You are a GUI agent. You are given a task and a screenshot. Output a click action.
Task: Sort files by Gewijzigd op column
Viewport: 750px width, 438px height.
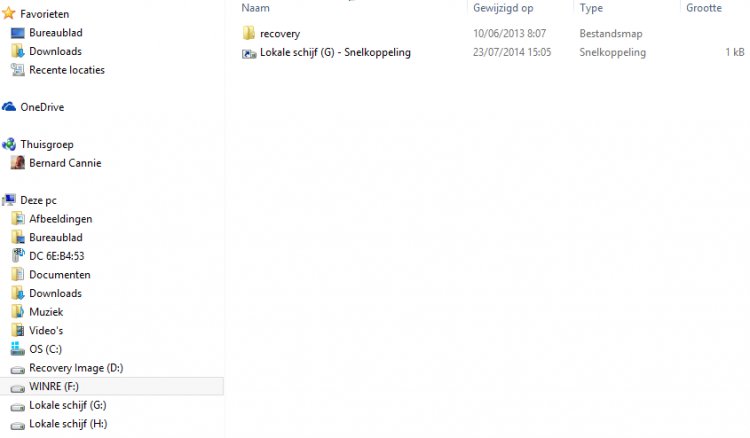(x=503, y=8)
